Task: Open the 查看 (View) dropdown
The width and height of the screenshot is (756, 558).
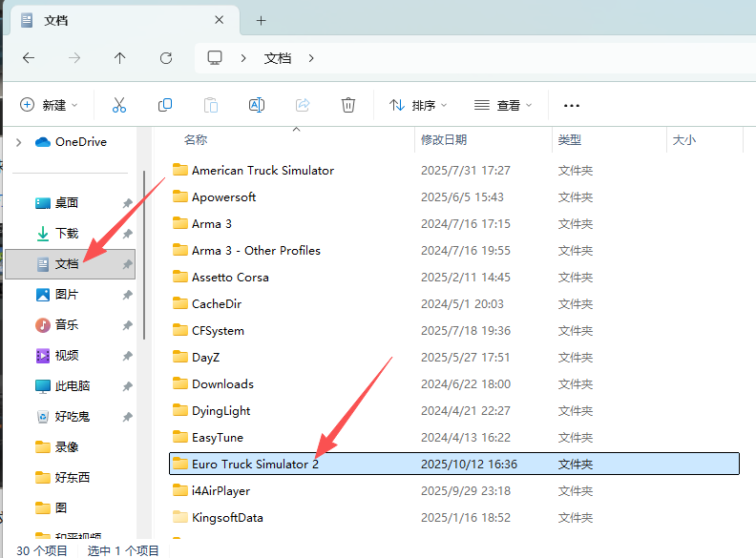Action: coord(503,105)
